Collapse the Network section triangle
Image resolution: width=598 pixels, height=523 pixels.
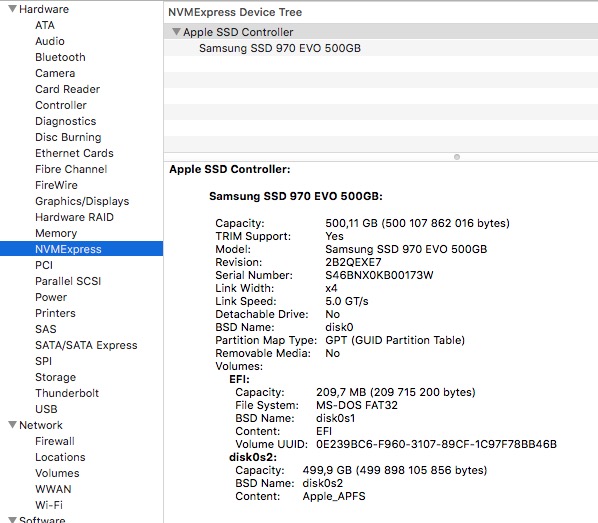point(13,425)
